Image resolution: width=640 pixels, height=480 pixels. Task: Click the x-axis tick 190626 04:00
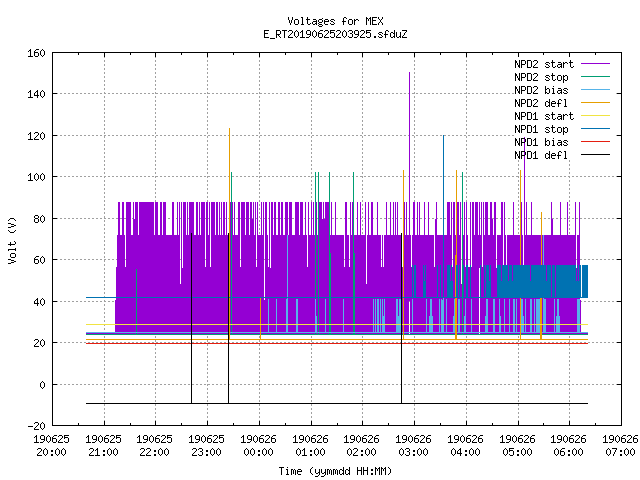pyautogui.click(x=465, y=446)
